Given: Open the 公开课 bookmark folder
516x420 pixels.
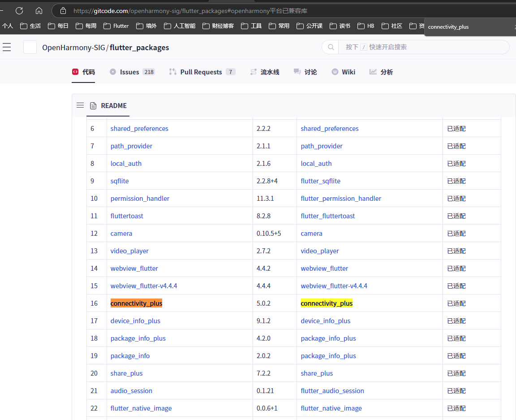Looking at the screenshot, I should pos(310,26).
